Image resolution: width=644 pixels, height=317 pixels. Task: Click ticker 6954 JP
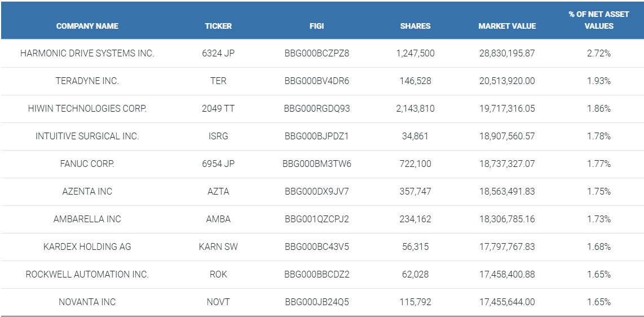tap(218, 164)
